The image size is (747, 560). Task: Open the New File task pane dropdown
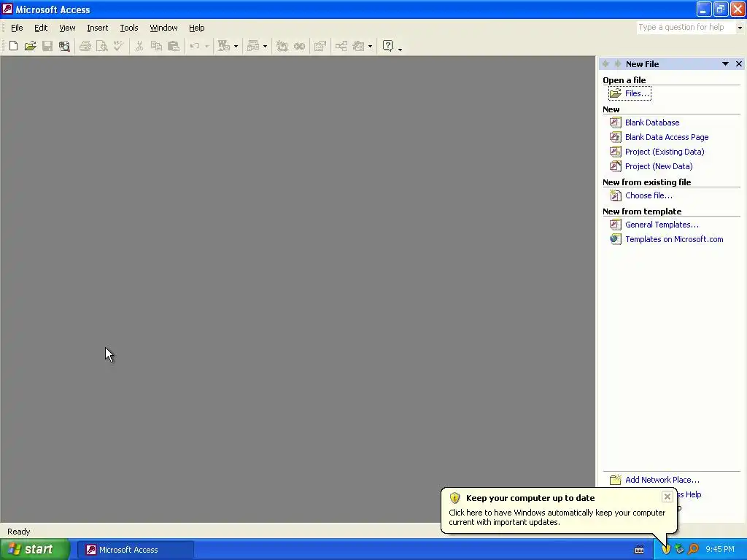coord(725,64)
